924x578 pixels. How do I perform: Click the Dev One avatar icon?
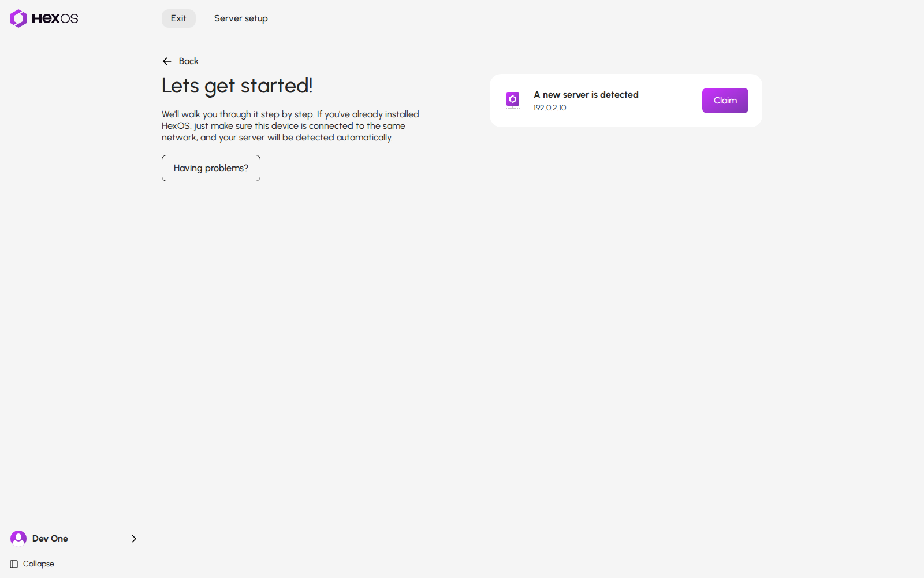coord(18,539)
